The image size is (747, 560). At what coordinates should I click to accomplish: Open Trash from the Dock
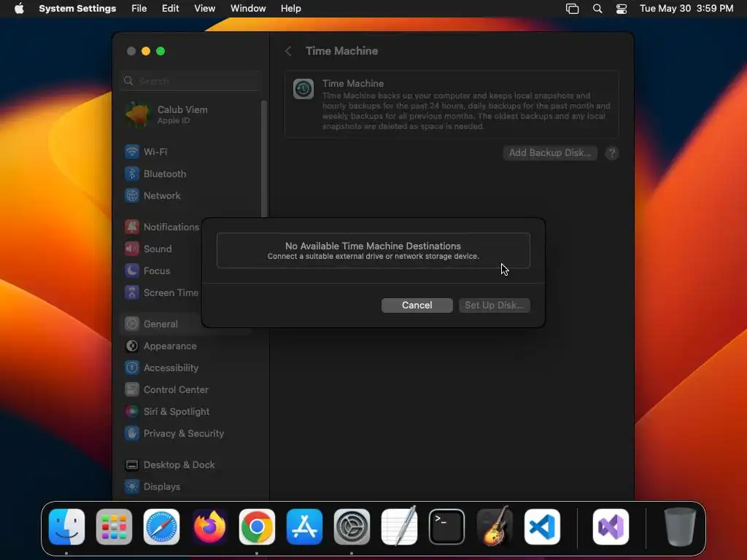click(680, 526)
